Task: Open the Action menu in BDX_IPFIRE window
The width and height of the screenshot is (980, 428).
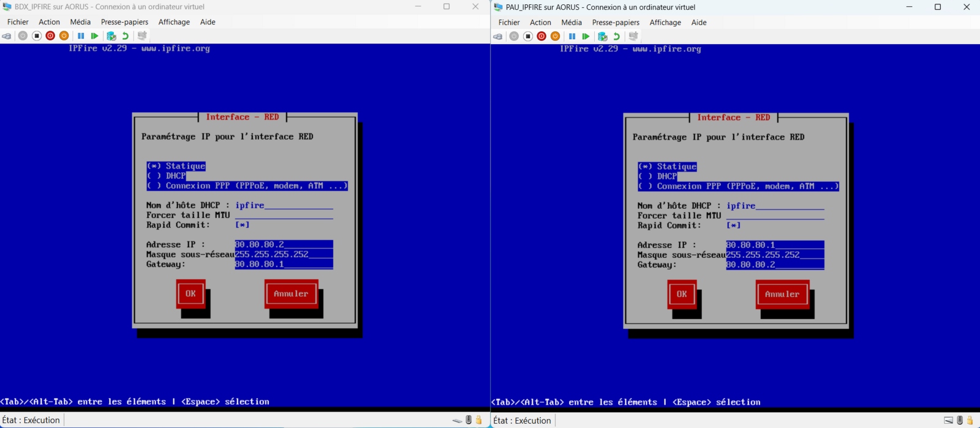Action: [49, 22]
